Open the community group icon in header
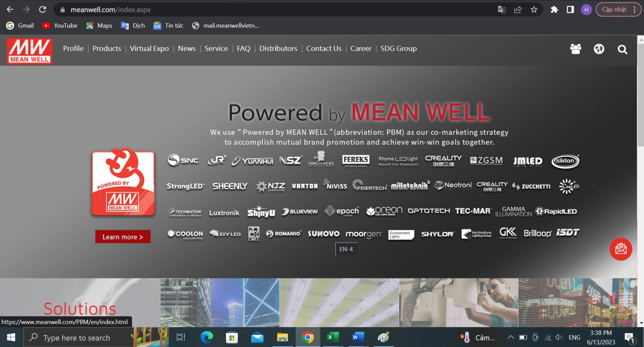 coord(575,49)
